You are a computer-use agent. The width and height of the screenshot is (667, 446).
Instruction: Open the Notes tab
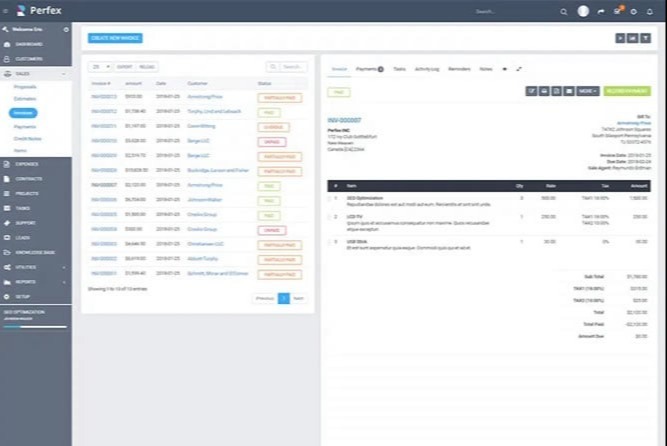click(x=486, y=69)
